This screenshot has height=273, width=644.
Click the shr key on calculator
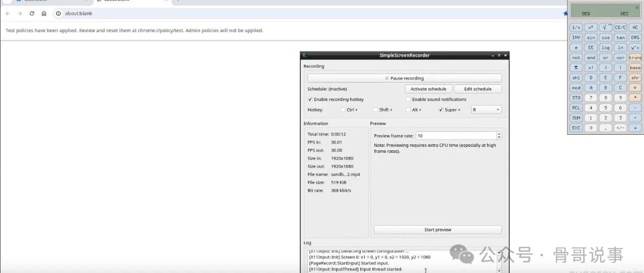(x=635, y=77)
